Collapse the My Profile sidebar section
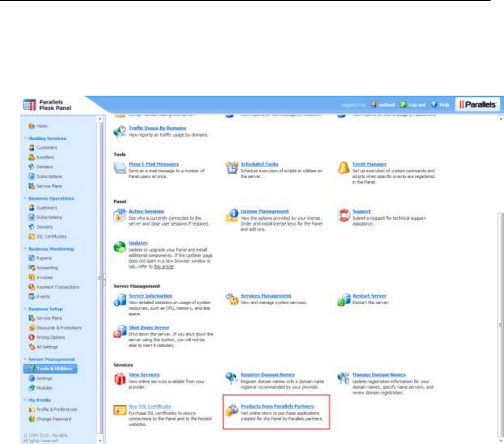 click(x=25, y=400)
